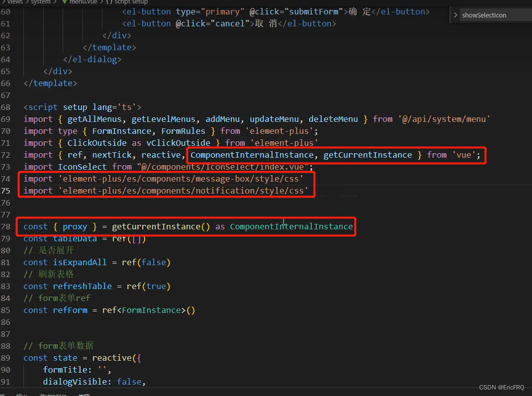Click the '@/api/system/menu' path string
Screen dimensions: 532x396
[444, 119]
